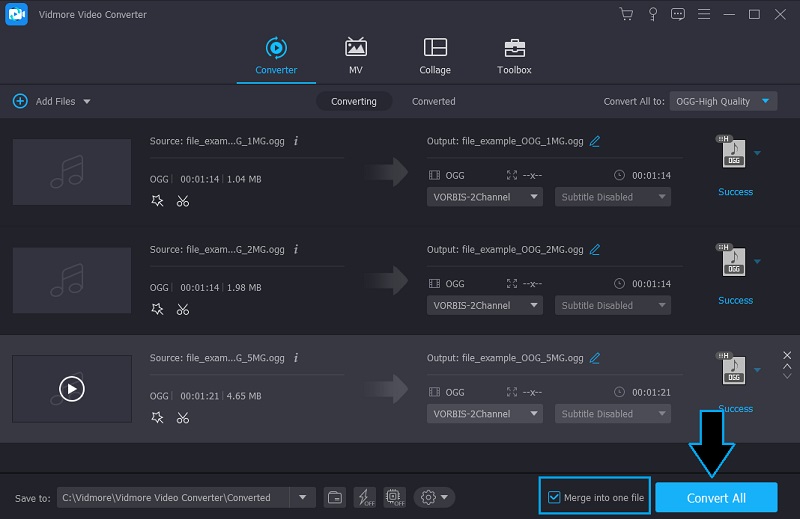800x519 pixels.
Task: Open the shopping cart purchase icon
Action: click(x=626, y=14)
